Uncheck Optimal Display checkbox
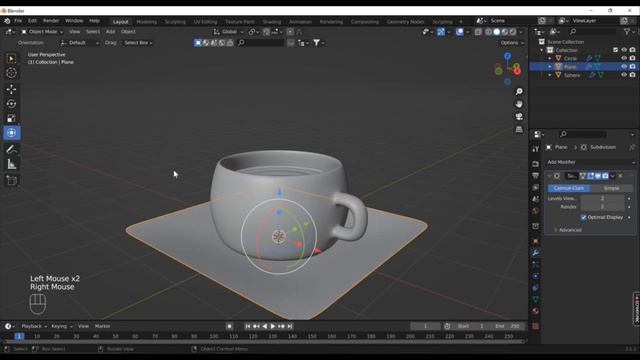Image resolution: width=640 pixels, height=360 pixels. click(x=583, y=217)
